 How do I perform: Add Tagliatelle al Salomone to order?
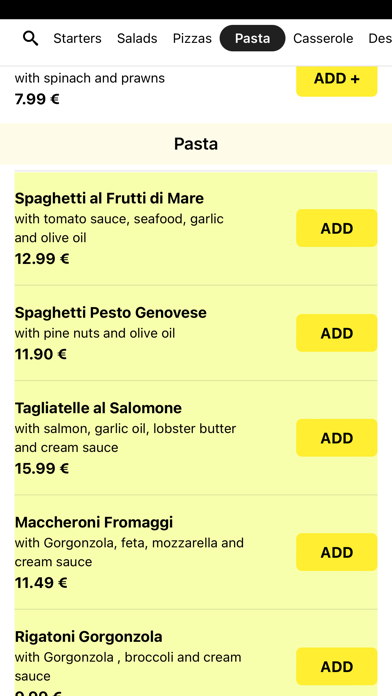[337, 438]
